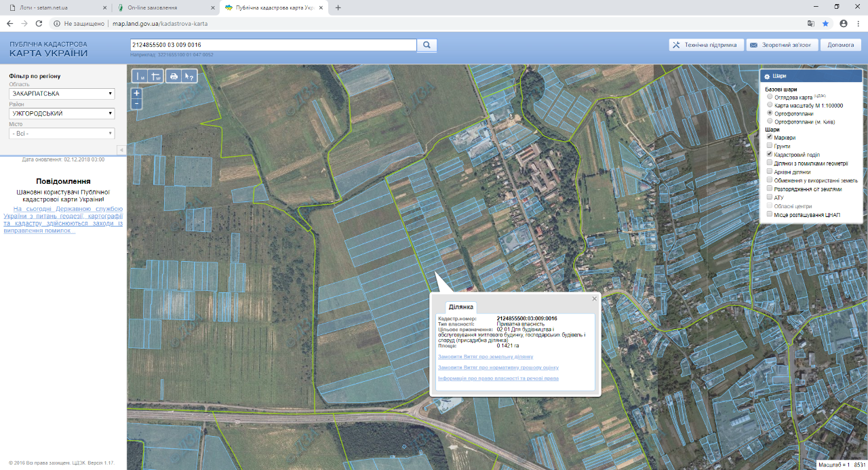Open the Держгеокадастр notice link in sidebar
This screenshot has height=470, width=868.
click(63, 220)
